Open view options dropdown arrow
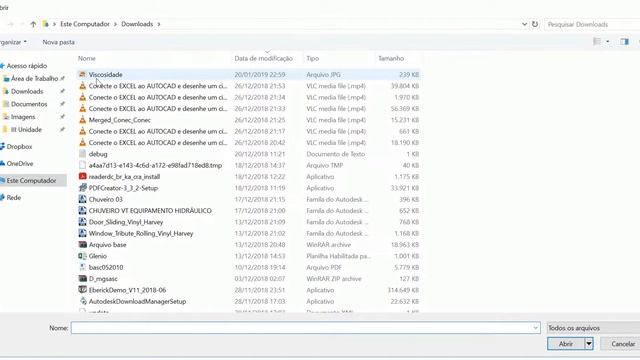The image size is (640, 360). 608,42
